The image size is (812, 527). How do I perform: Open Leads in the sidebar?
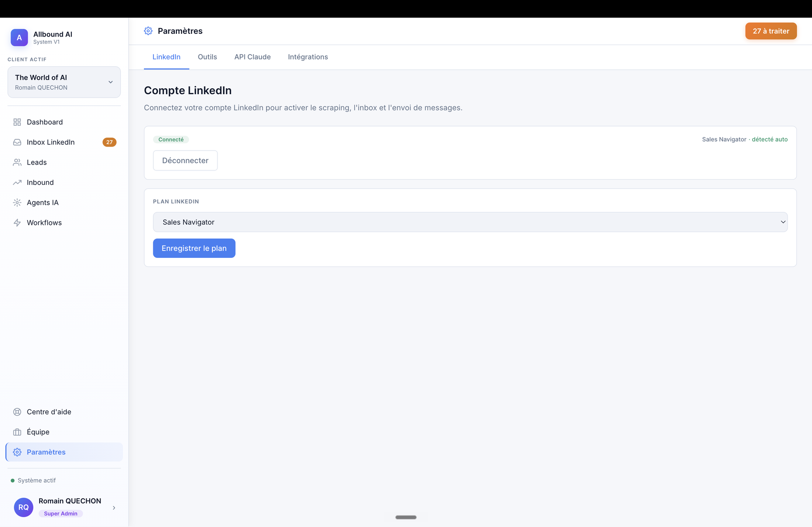[x=64, y=162]
